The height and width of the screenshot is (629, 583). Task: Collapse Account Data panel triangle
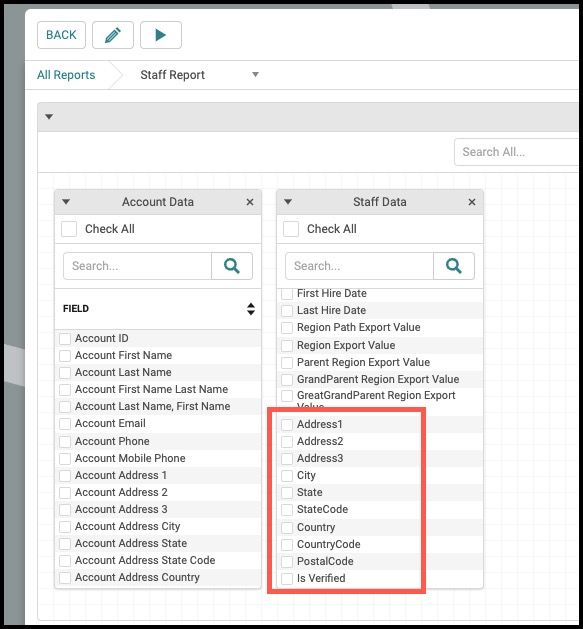point(66,202)
